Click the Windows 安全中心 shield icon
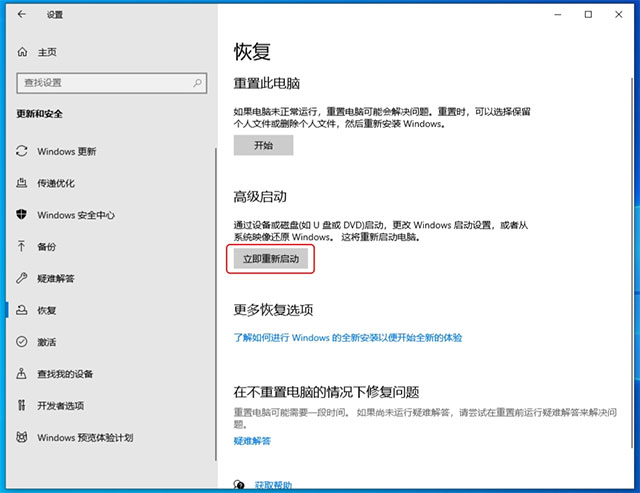The height and width of the screenshot is (493, 640). point(22,214)
